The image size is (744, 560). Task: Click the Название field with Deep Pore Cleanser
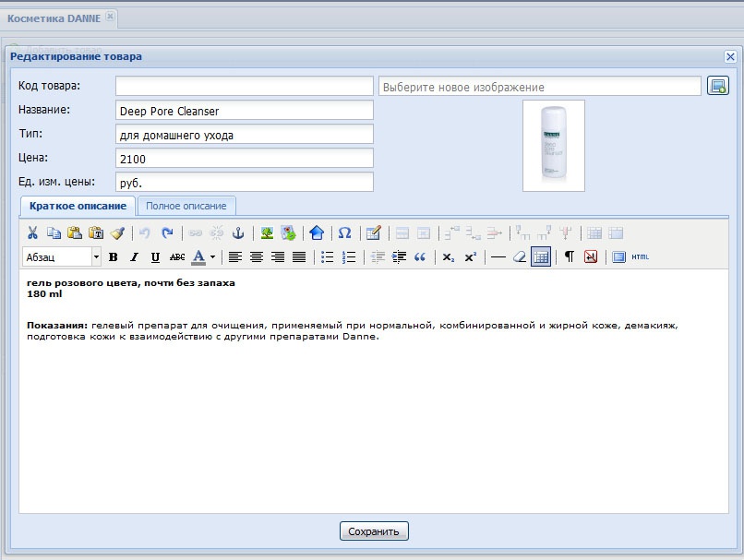tap(245, 111)
